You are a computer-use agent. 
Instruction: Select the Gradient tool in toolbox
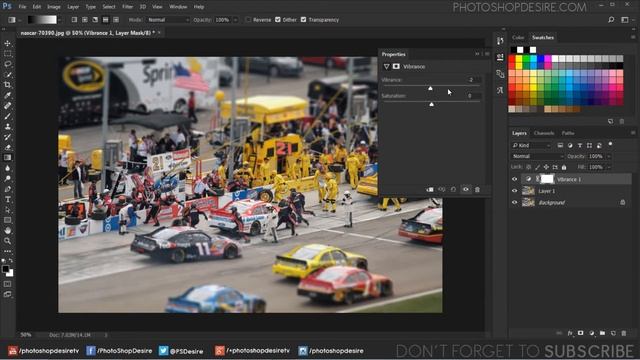7,158
